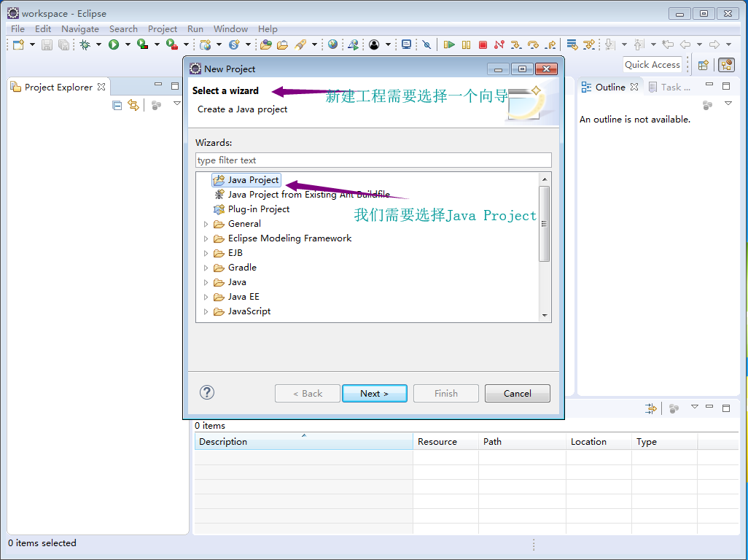Select Java Project wizard
This screenshot has height=560, width=748.
(x=246, y=180)
